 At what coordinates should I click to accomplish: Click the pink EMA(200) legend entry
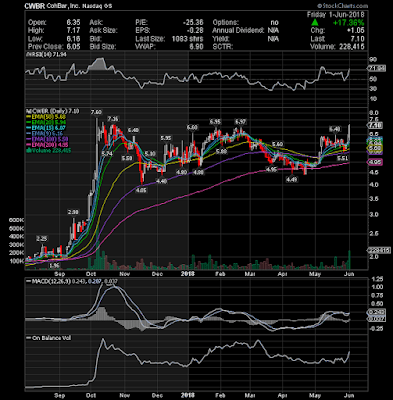48,145
